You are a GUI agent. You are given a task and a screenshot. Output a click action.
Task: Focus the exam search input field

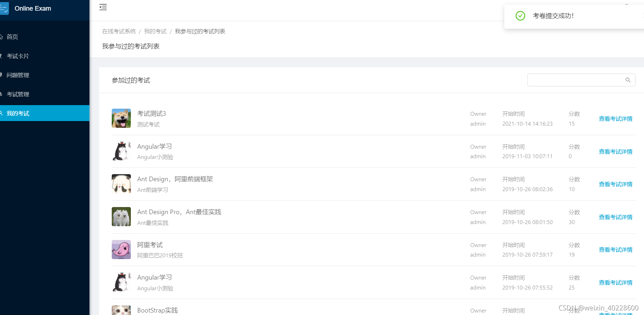click(581, 80)
